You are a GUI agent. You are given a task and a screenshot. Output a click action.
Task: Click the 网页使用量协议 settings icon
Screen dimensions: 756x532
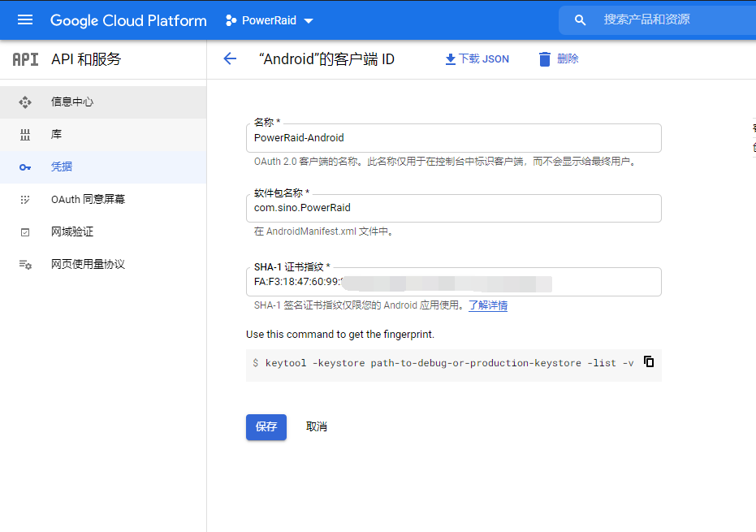point(25,265)
